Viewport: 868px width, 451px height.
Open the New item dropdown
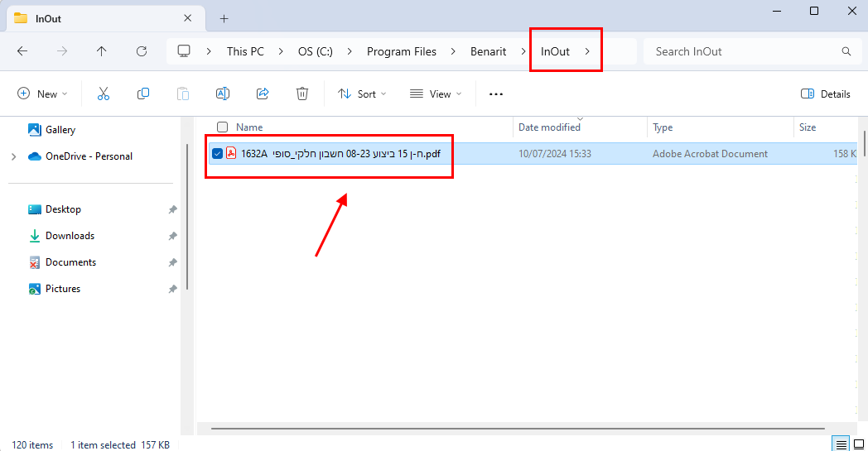click(x=42, y=94)
